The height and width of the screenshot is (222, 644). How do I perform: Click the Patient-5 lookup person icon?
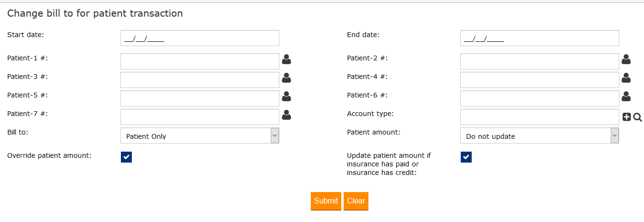pyautogui.click(x=287, y=97)
